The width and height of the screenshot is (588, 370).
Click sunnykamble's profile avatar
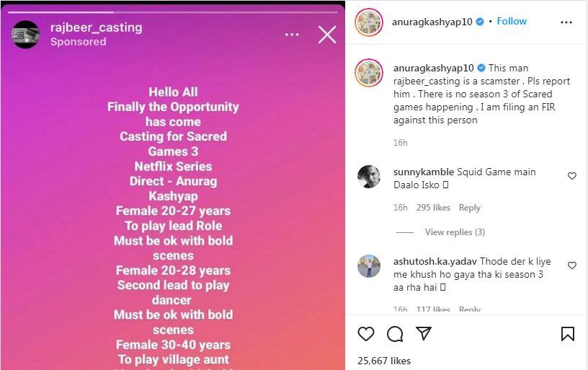tap(369, 177)
